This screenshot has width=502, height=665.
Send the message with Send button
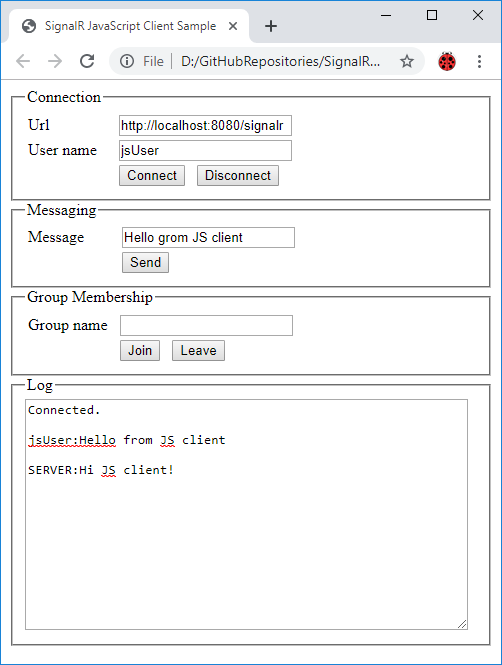click(145, 263)
